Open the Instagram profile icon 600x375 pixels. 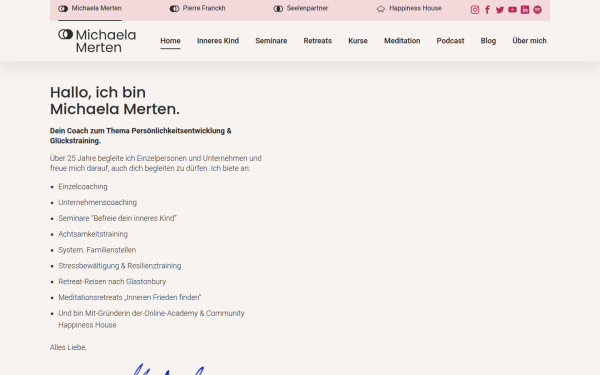[474, 10]
